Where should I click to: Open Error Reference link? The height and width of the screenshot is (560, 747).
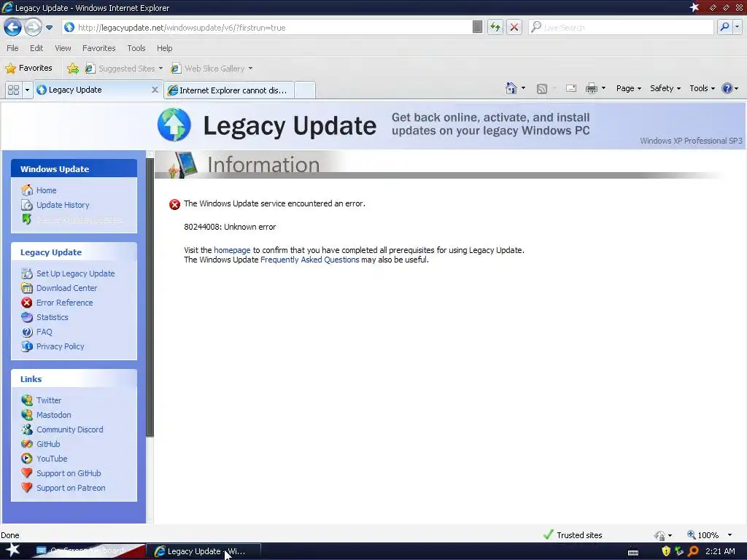tap(64, 303)
